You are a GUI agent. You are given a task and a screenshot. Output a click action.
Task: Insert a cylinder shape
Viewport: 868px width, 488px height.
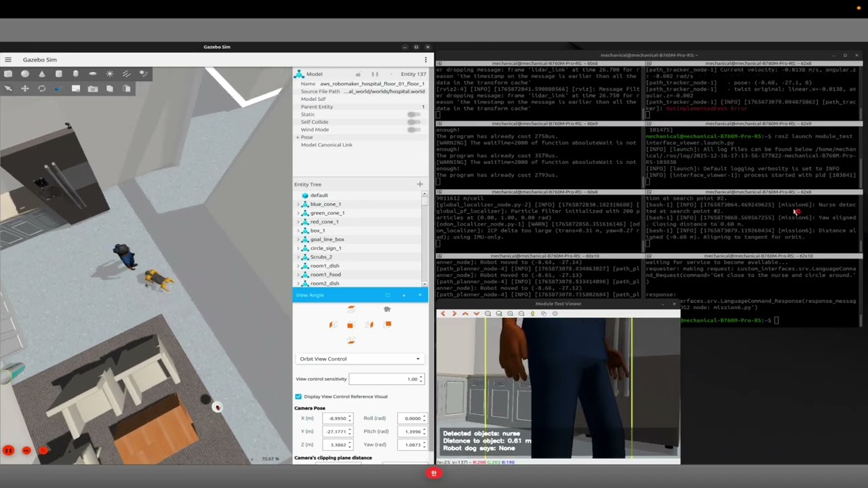point(59,73)
